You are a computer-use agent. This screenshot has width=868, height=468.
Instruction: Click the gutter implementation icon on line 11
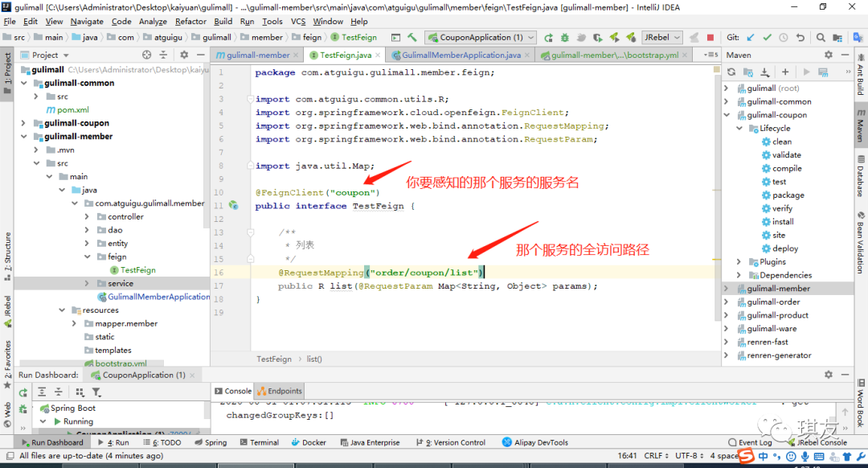234,206
